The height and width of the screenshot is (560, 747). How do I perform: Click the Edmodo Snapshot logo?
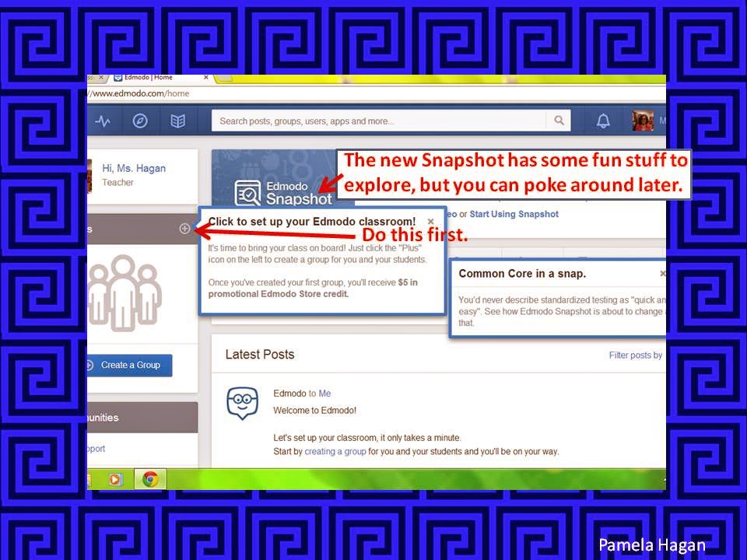pos(283,192)
